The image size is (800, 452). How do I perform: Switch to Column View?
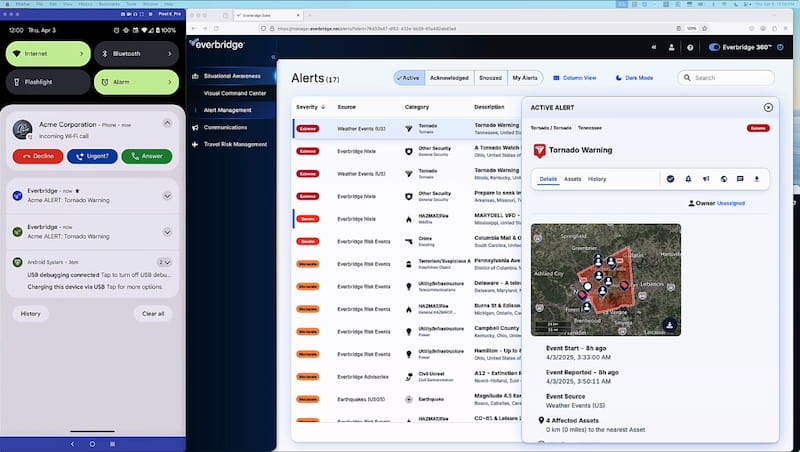tap(574, 78)
